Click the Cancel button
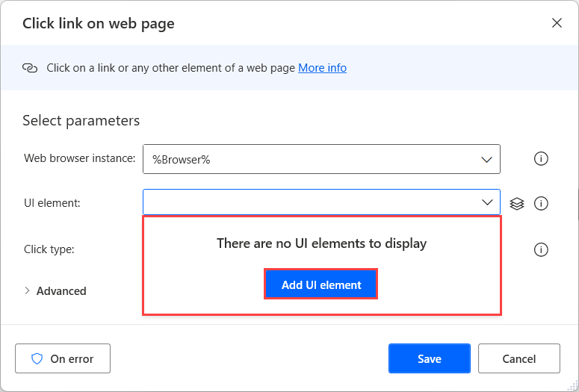This screenshot has width=579, height=392. 518,358
